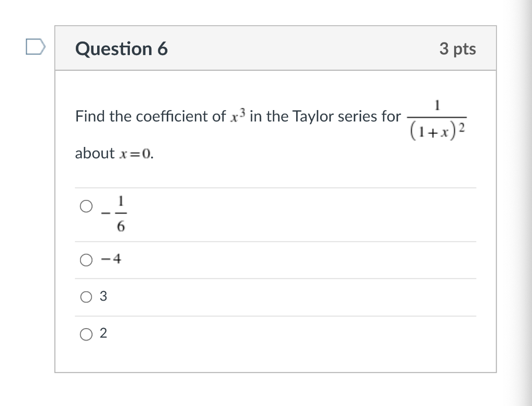Click the Question 6 header
Viewport: 532px width, 406px height.
[122, 48]
